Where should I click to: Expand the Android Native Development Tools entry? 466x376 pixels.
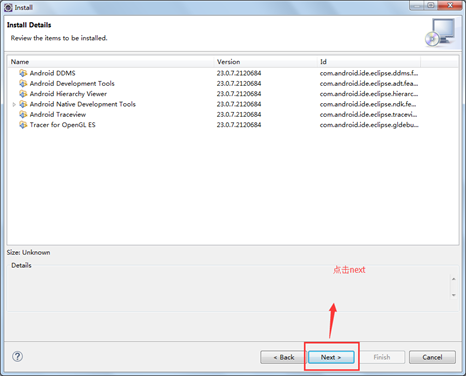(14, 104)
